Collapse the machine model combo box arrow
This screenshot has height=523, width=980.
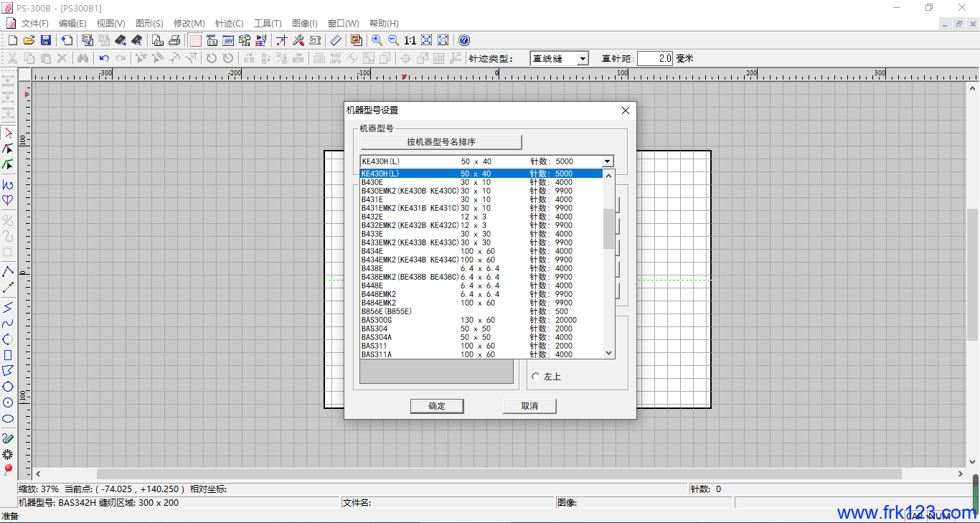pyautogui.click(x=608, y=161)
